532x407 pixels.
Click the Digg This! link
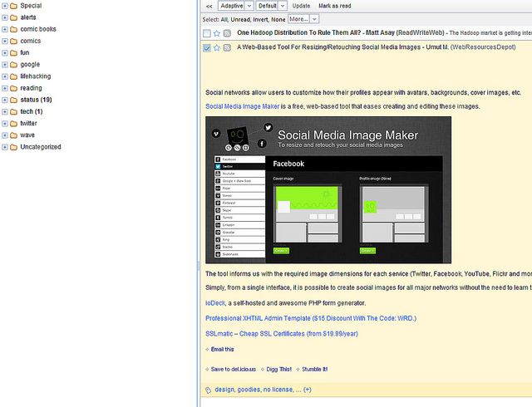pyautogui.click(x=279, y=370)
